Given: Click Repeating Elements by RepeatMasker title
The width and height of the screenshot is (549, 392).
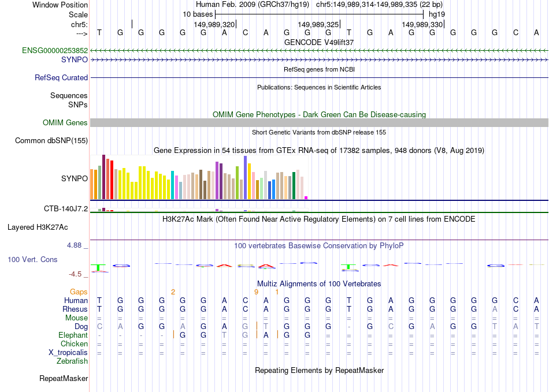Looking at the screenshot, I should pyautogui.click(x=320, y=370).
